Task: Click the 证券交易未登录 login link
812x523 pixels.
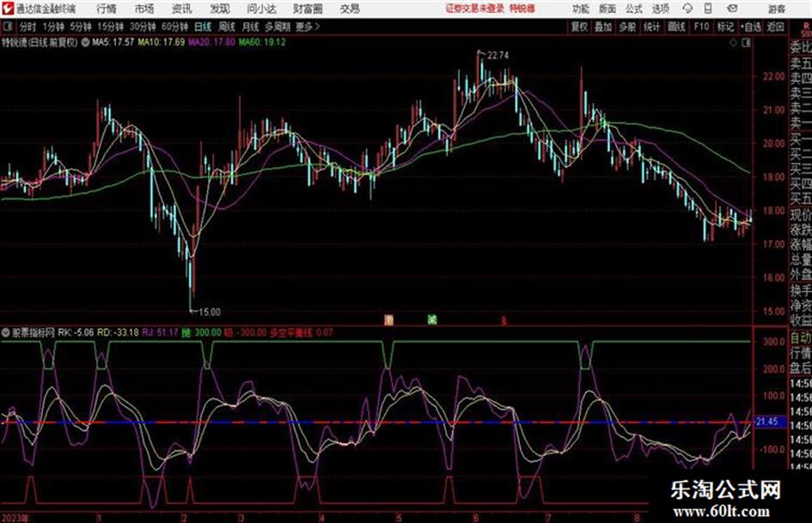Action: click(x=474, y=9)
